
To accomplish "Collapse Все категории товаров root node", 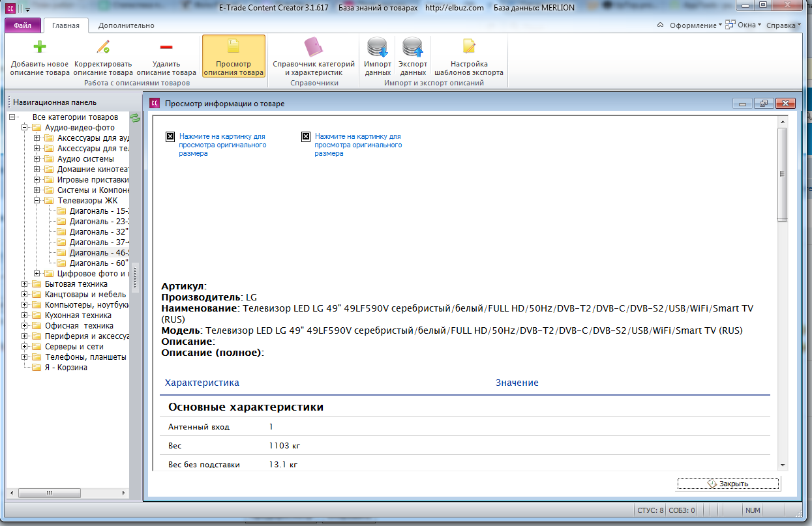I will [12, 117].
